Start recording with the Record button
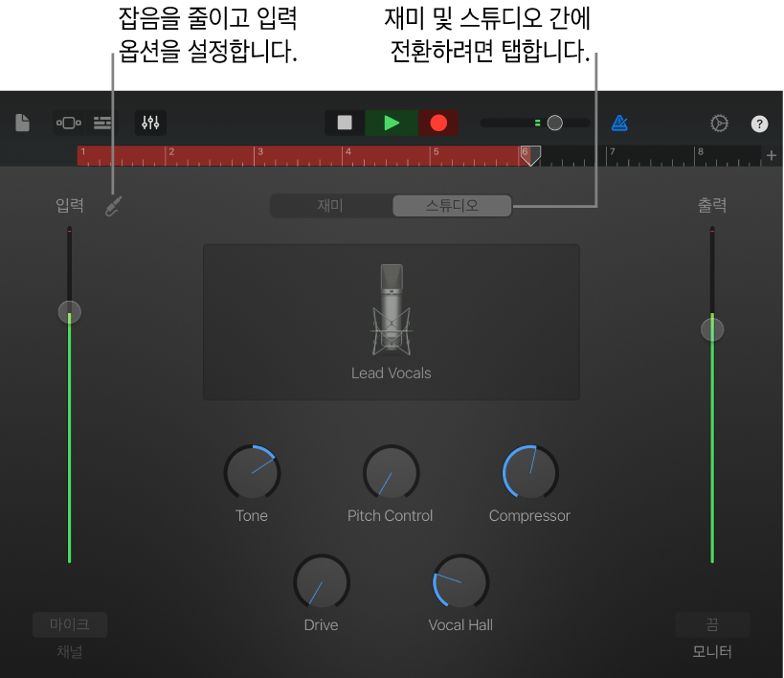Screen dimensions: 784x678 tap(438, 123)
